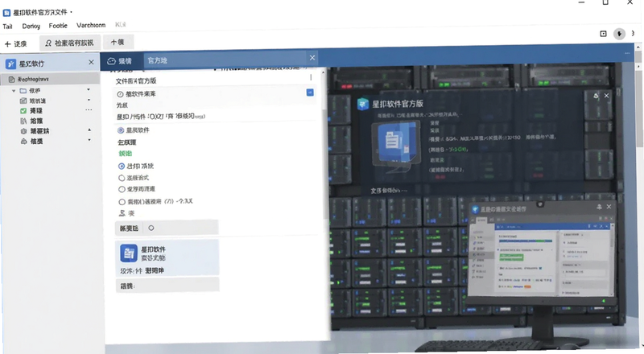Click the bell icon in 星扣软件官方版 dialog

(x=596, y=96)
